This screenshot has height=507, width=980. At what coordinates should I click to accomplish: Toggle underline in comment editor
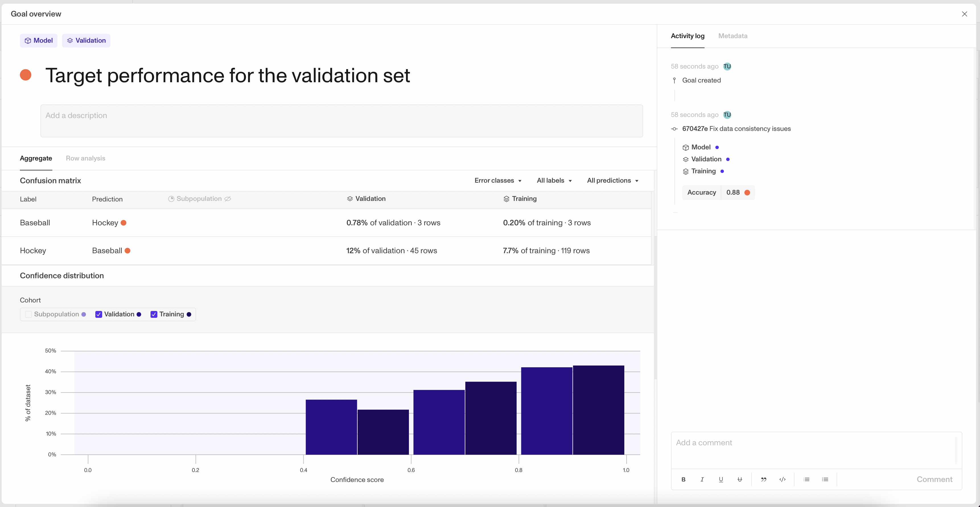coord(720,479)
